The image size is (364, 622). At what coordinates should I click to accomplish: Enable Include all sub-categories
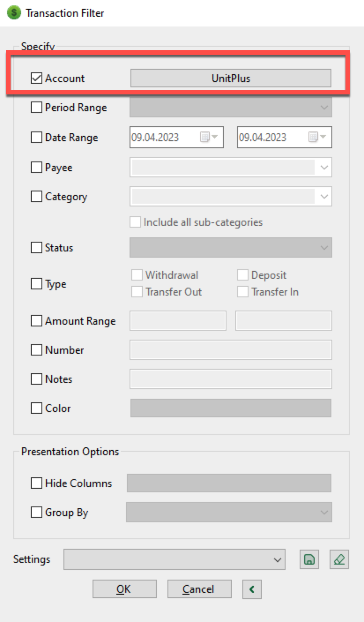click(x=135, y=222)
